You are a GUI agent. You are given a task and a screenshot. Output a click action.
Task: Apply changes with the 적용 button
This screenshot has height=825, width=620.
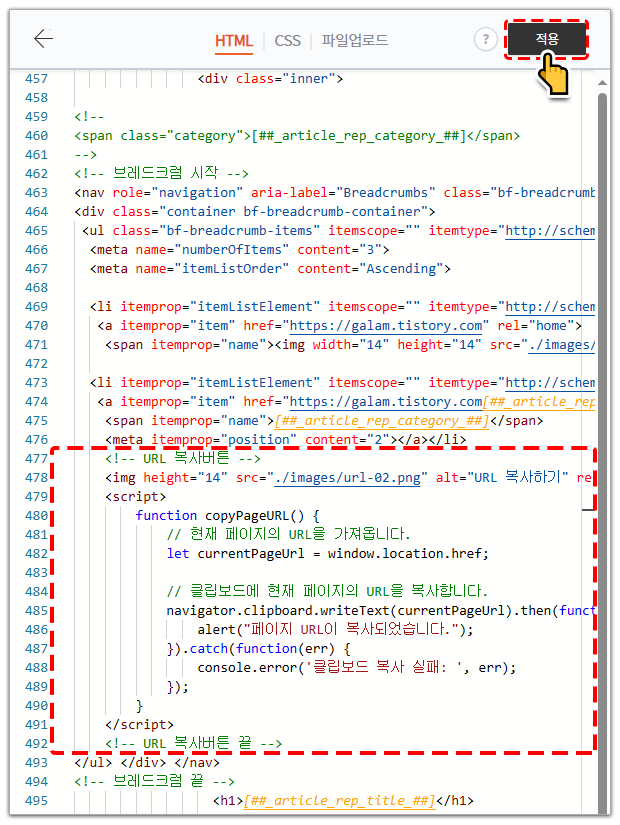coord(546,38)
